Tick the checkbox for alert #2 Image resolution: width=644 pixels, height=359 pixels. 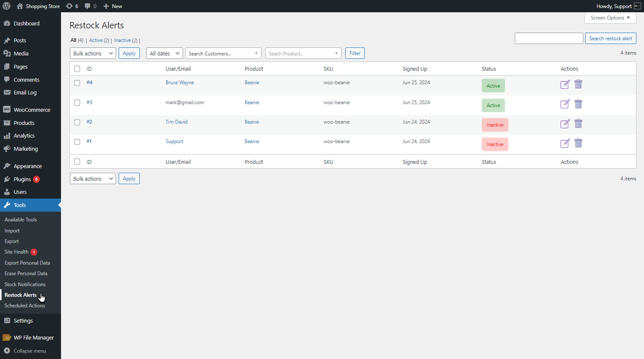tap(77, 122)
